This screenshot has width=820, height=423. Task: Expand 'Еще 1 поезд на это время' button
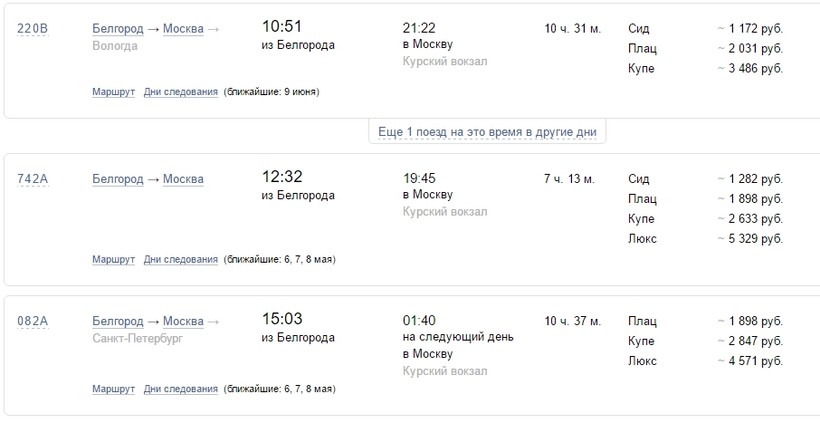(488, 132)
